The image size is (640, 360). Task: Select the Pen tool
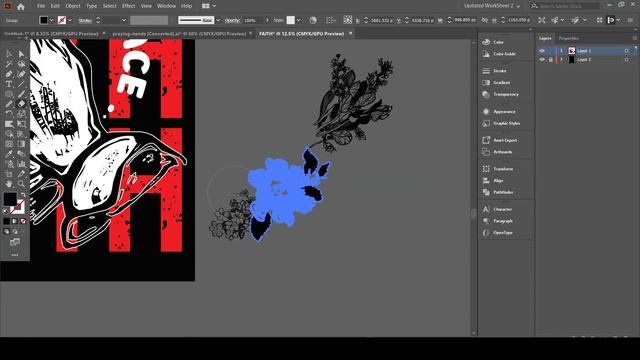point(9,74)
